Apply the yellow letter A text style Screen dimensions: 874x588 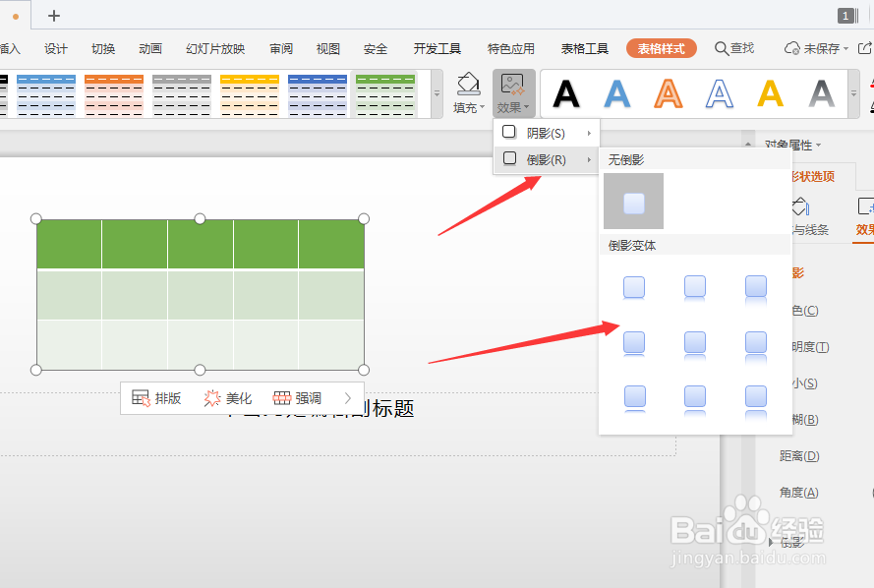[771, 93]
